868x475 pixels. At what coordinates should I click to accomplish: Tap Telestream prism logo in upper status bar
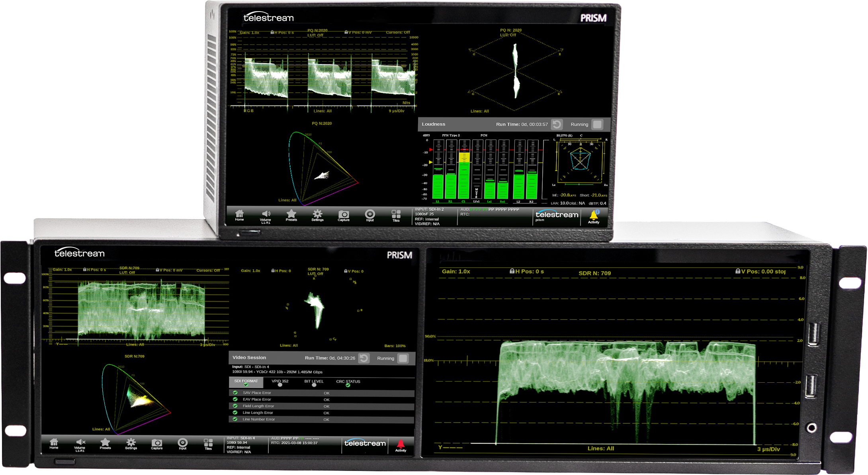556,216
